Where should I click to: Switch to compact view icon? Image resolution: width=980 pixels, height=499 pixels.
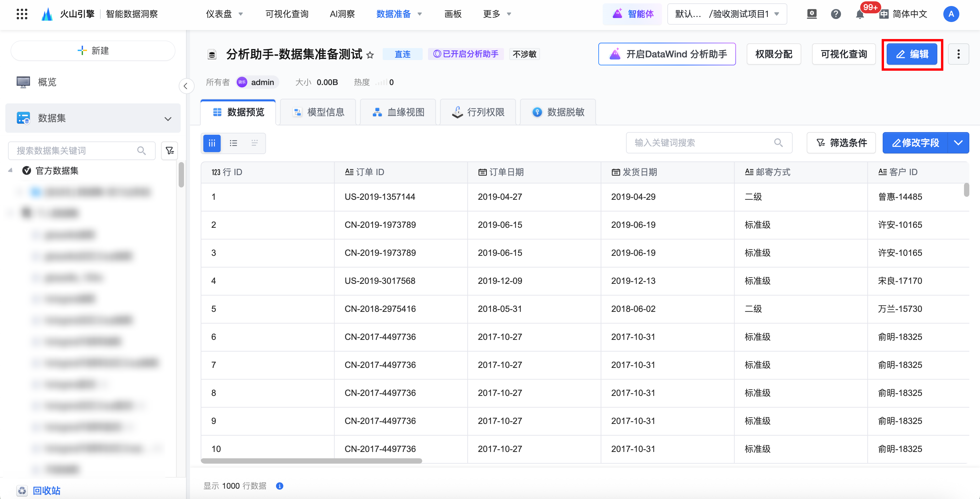[x=255, y=143]
